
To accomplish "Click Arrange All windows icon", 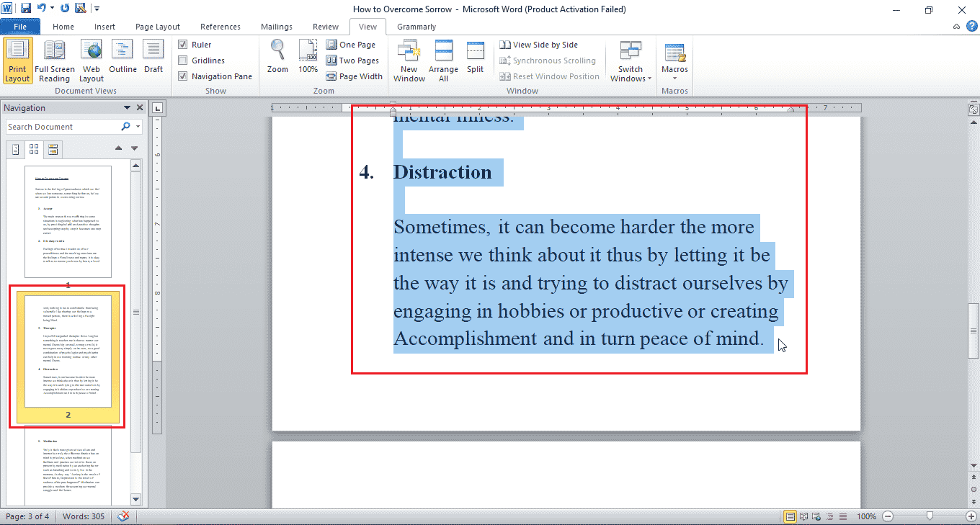I will tap(443, 62).
